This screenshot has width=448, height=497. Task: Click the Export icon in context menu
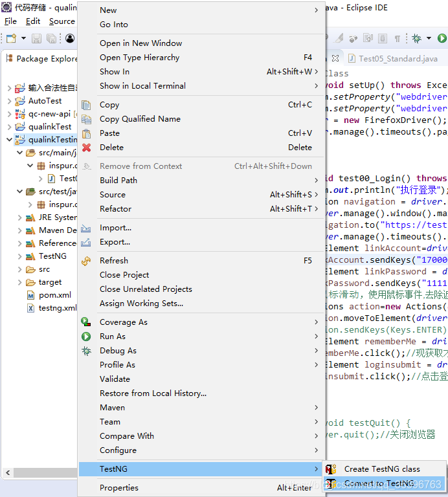pos(86,242)
